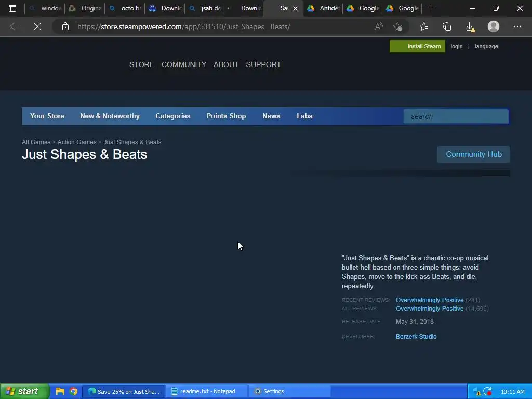Screen dimensions: 532x399
Task: Open the Downloads icon with warning
Action: pos(471,27)
